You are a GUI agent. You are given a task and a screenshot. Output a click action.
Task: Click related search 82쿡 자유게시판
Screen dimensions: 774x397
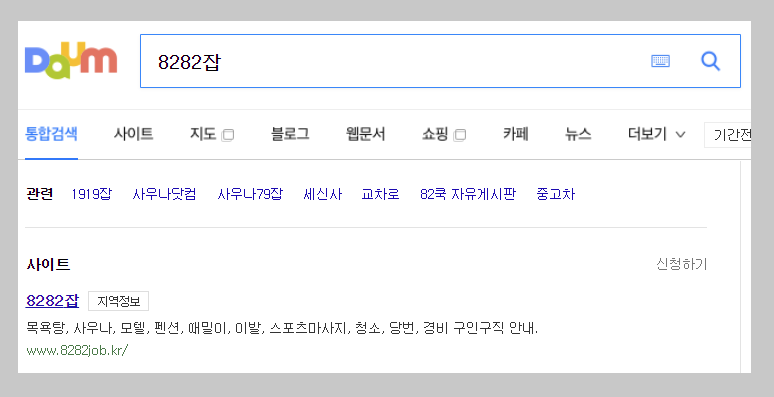(x=468, y=194)
